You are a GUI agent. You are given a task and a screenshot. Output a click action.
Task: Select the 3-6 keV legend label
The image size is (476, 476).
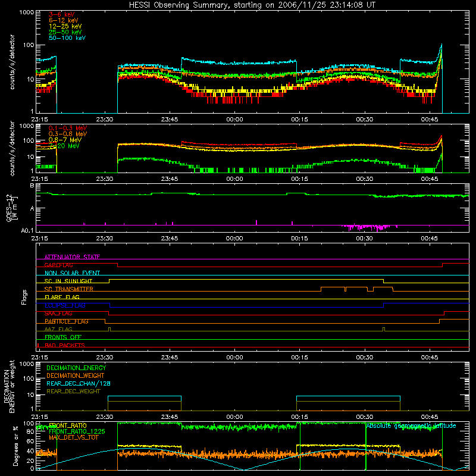62,14
